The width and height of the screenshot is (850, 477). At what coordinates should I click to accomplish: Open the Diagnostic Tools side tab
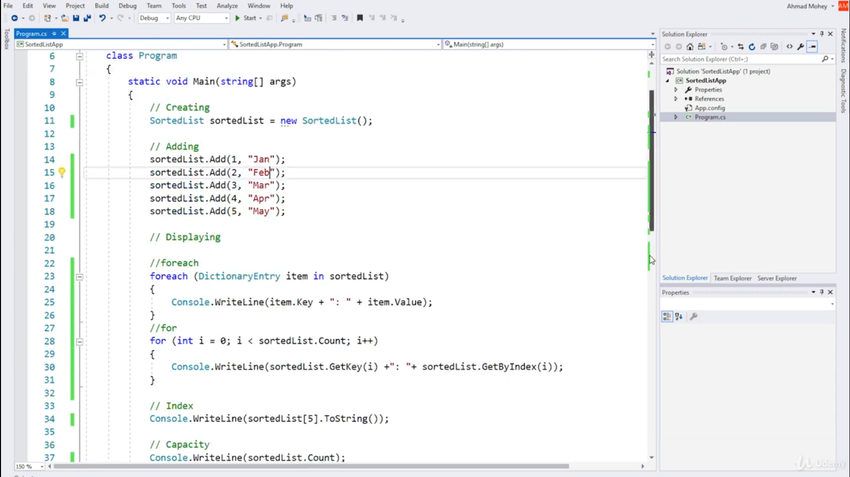[x=843, y=91]
